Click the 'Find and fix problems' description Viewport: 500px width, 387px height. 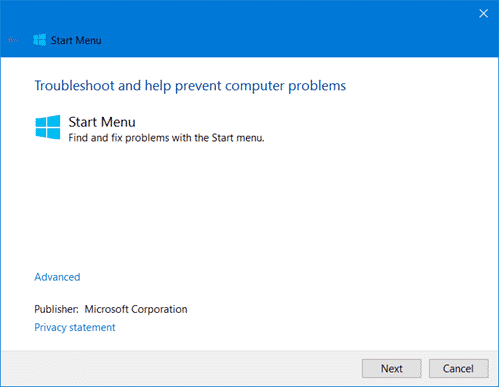(166, 138)
